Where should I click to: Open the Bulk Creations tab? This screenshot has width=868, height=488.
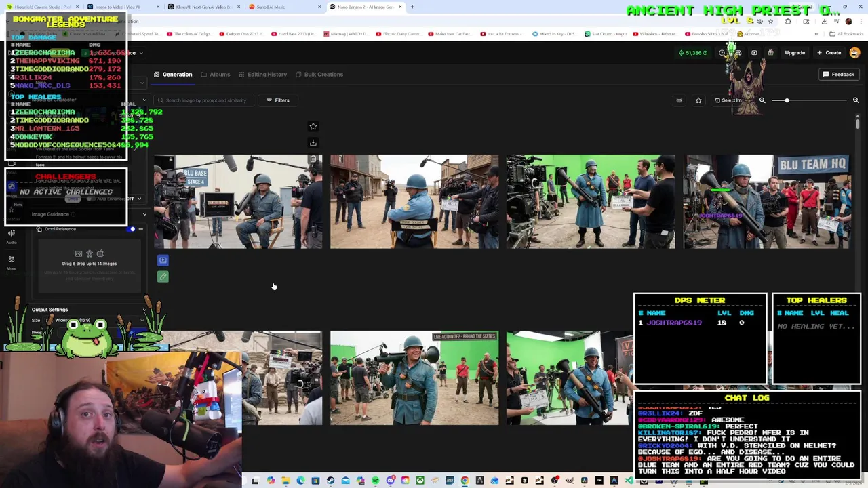319,75
